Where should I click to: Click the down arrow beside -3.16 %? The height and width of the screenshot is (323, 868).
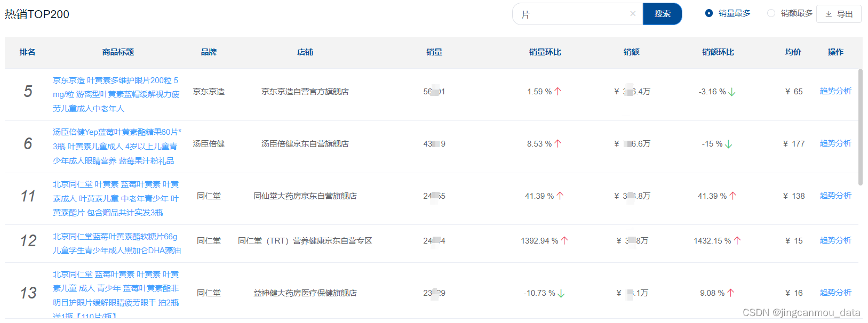click(x=732, y=92)
